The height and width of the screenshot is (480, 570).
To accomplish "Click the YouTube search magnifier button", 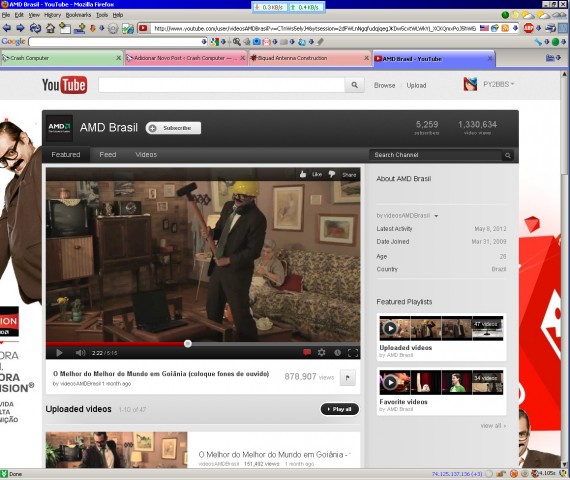I will point(354,85).
